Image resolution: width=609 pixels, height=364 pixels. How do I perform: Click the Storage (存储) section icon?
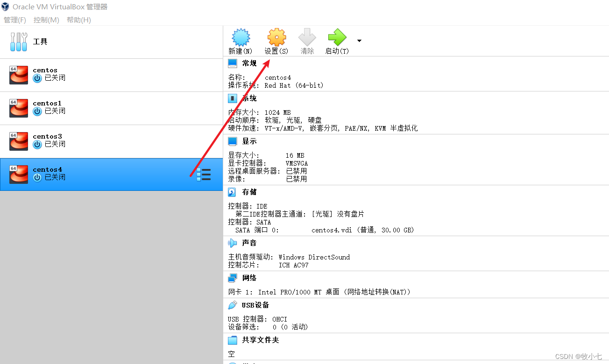coord(233,192)
